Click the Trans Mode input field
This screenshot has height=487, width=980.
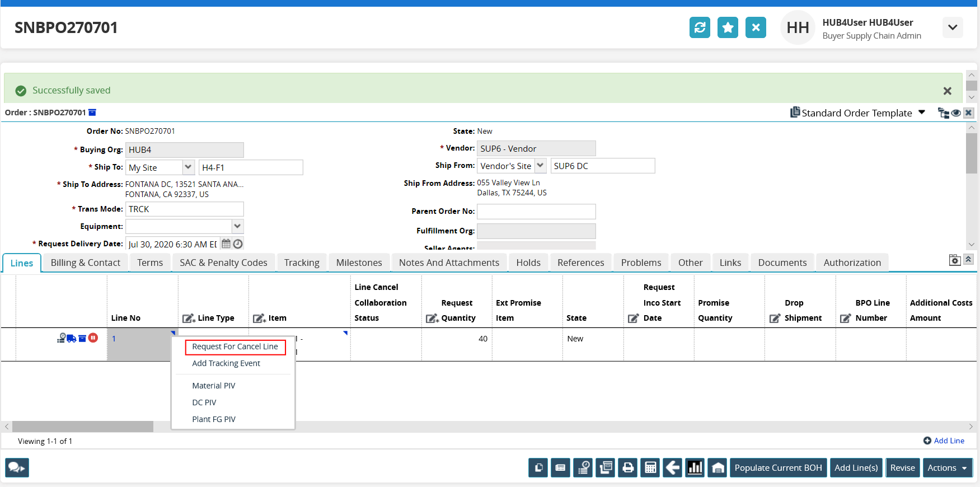(x=184, y=209)
